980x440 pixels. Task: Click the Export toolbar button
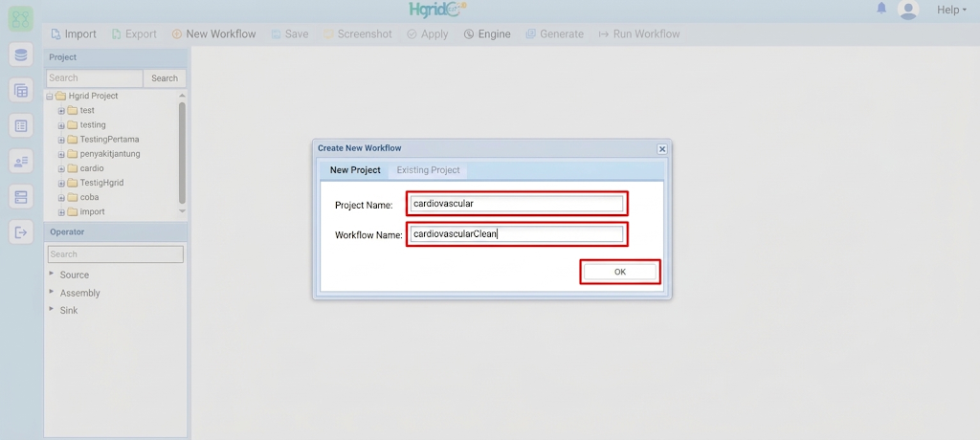point(134,33)
